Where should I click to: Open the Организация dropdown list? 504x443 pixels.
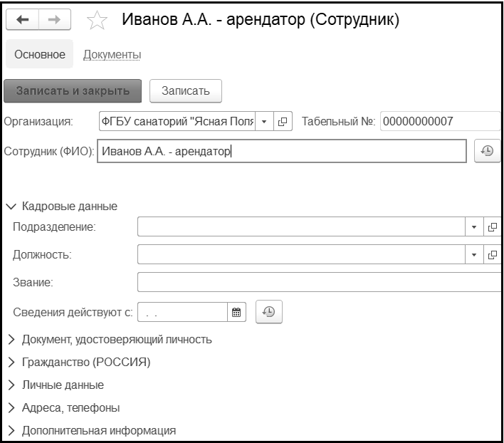[264, 122]
